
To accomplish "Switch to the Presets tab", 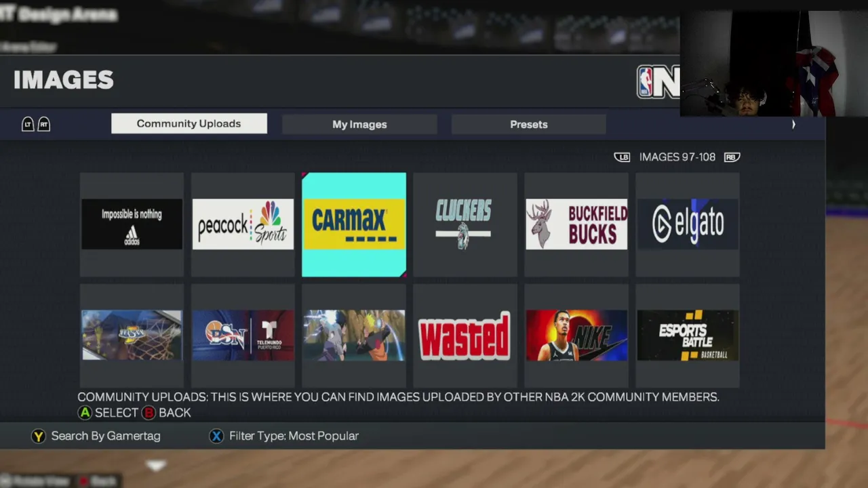I will tap(529, 124).
